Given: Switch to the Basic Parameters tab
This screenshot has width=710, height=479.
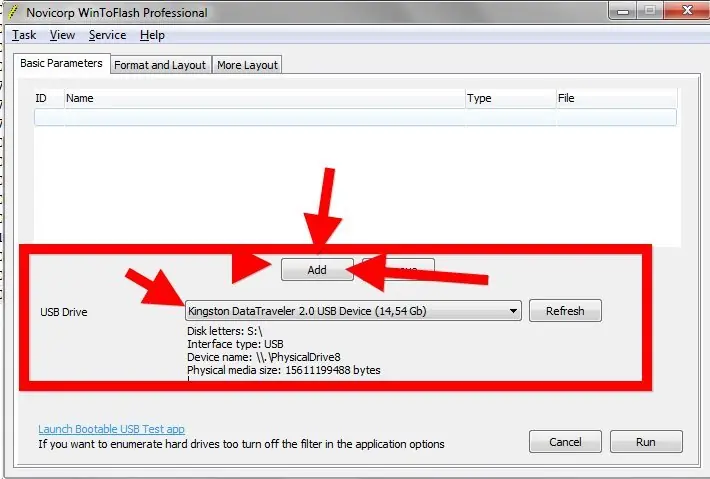Looking at the screenshot, I should coord(62,63).
